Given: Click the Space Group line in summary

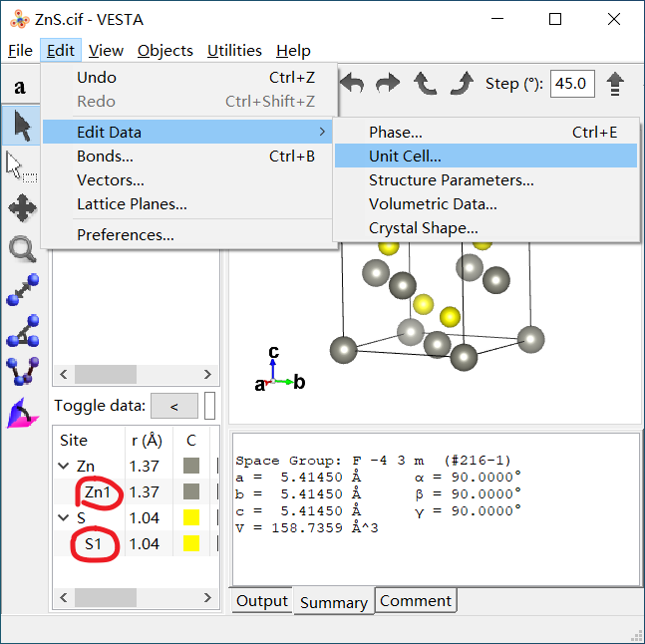Looking at the screenshot, I should coord(373,461).
